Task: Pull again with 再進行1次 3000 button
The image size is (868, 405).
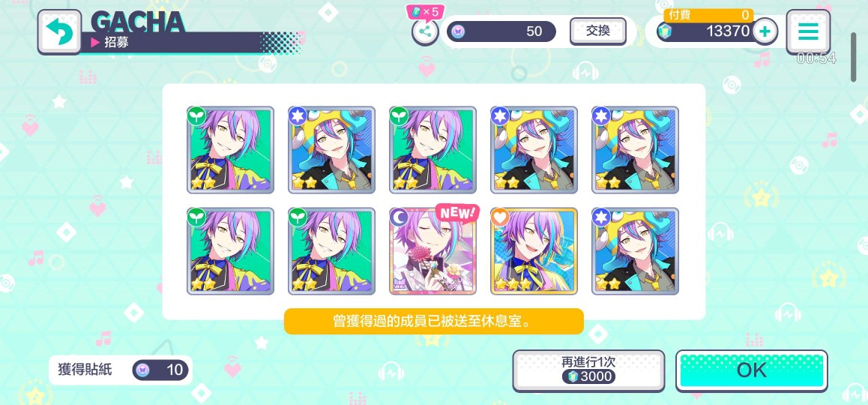Action: [588, 370]
